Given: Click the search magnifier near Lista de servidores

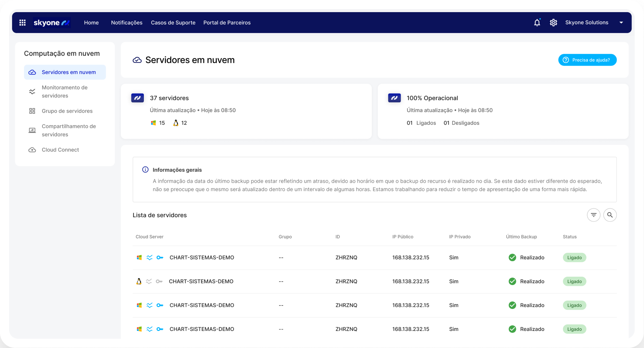Looking at the screenshot, I should point(610,215).
